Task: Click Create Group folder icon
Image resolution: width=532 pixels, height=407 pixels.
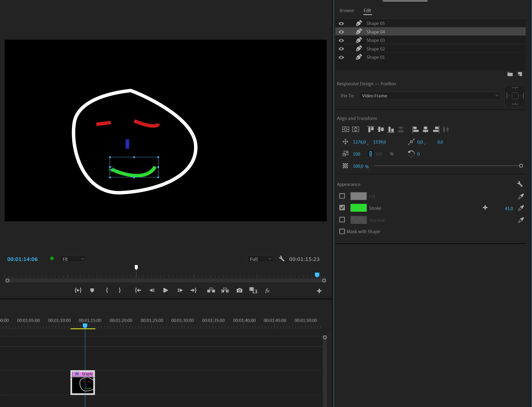Action: 510,74
